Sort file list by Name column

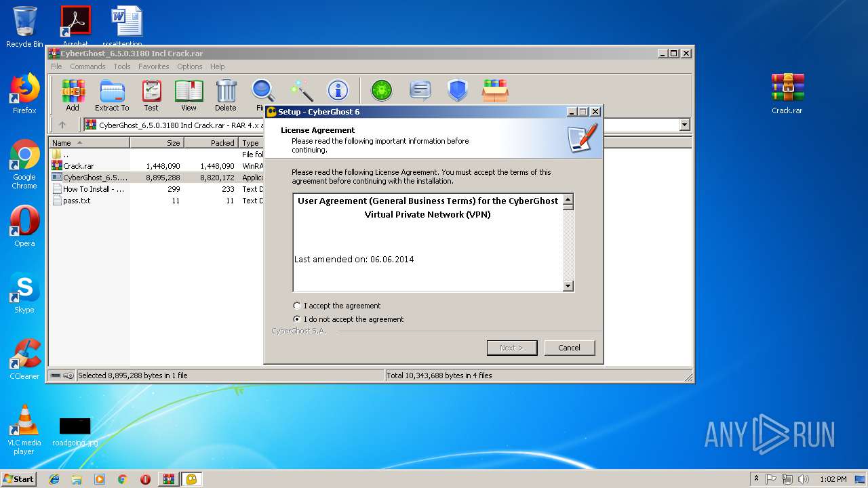(89, 143)
